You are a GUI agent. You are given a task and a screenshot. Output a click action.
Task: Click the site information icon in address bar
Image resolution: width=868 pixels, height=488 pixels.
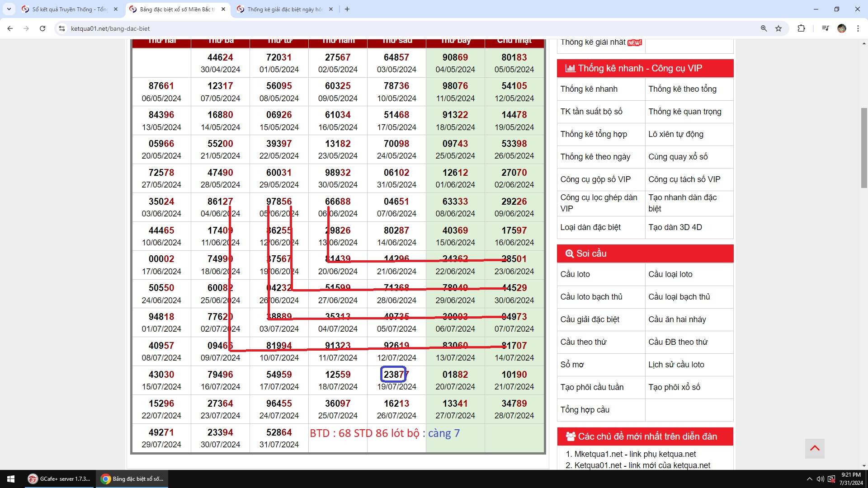(x=62, y=28)
